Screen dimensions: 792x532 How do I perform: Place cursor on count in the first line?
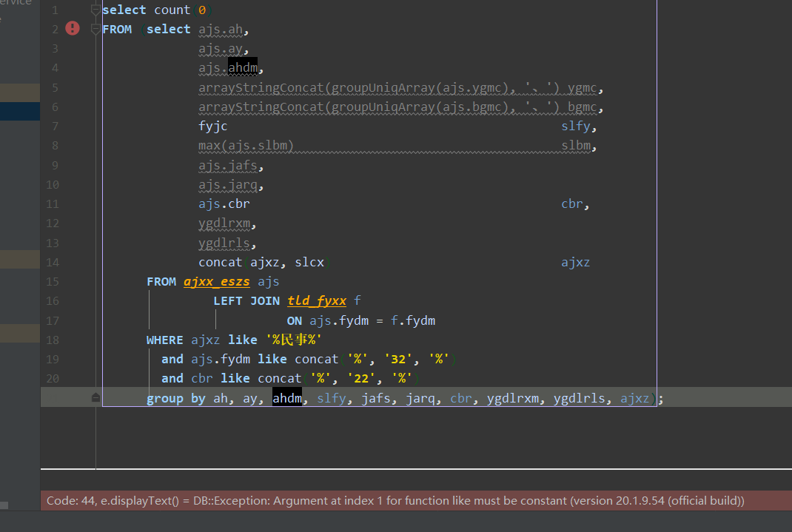(172, 10)
